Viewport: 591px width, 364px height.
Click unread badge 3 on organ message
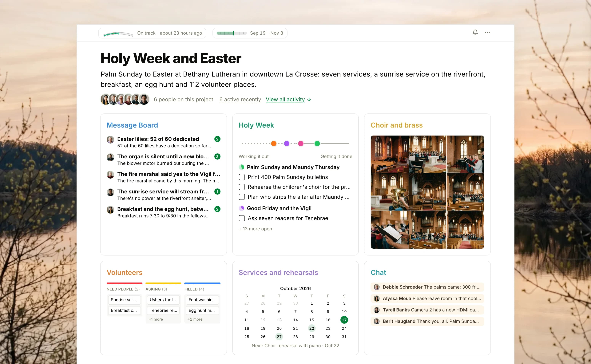[x=217, y=157]
